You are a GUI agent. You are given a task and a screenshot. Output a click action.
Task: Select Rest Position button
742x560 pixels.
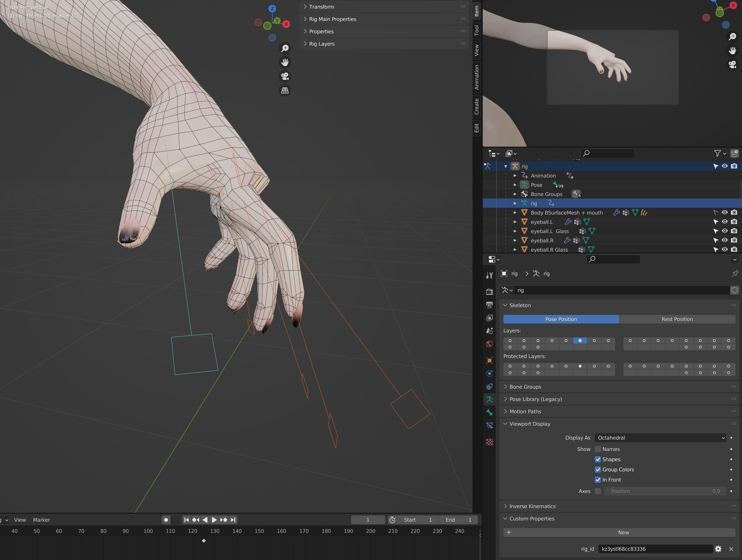tap(677, 319)
